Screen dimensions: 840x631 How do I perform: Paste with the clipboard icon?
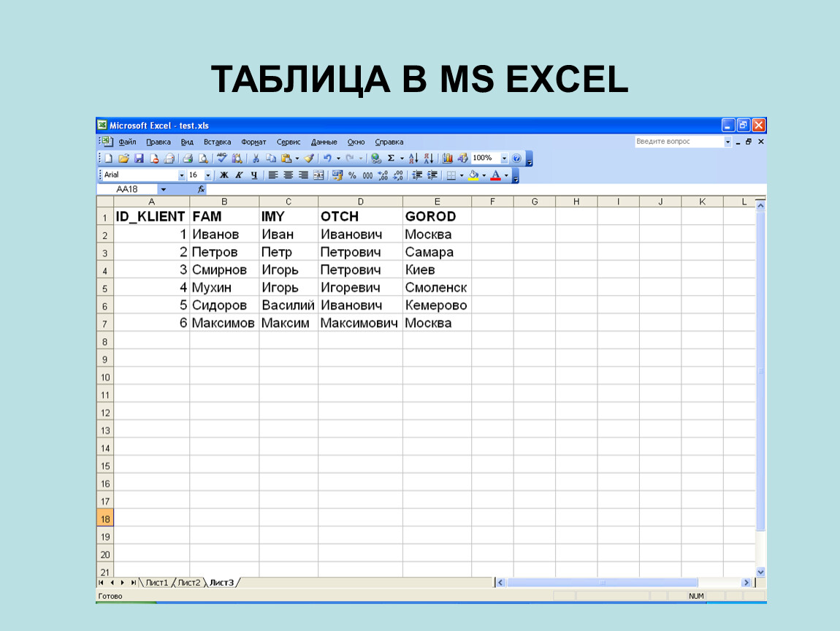coord(286,158)
